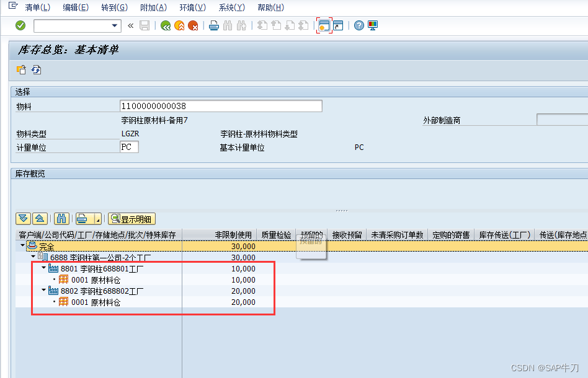Click the Find Next binoculars icon
Screen dimensions: 588x378
(x=241, y=25)
